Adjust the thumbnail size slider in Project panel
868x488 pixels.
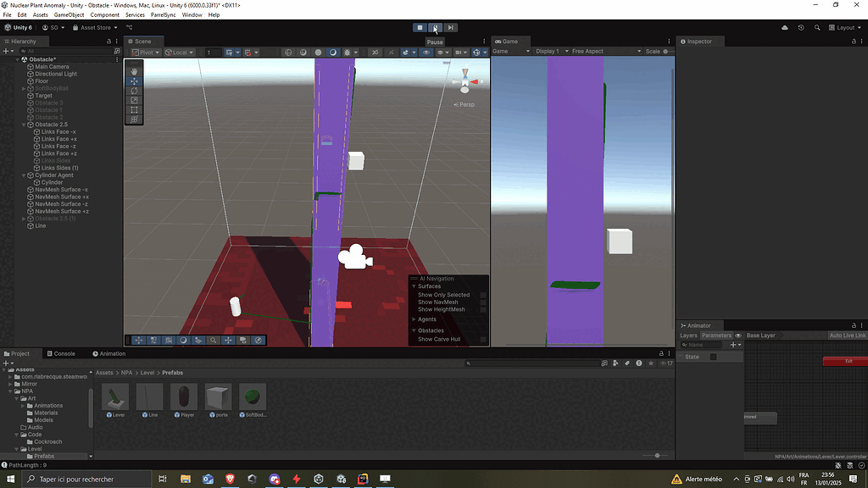[657, 453]
